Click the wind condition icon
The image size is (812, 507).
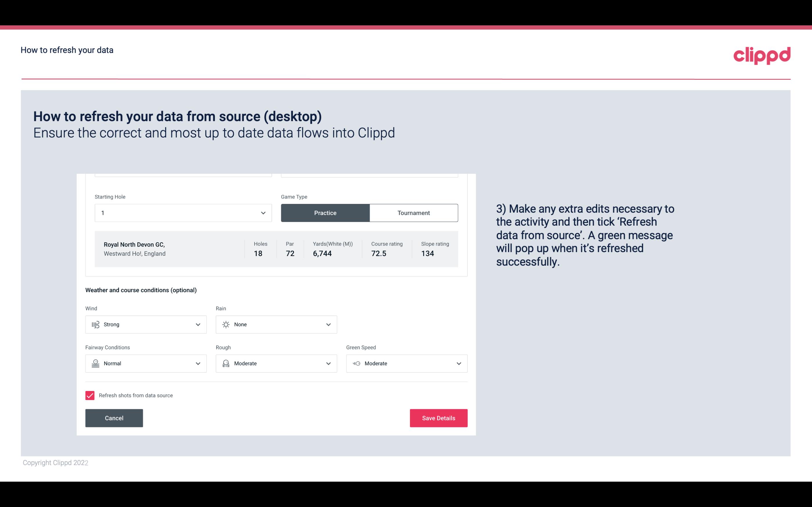95,324
